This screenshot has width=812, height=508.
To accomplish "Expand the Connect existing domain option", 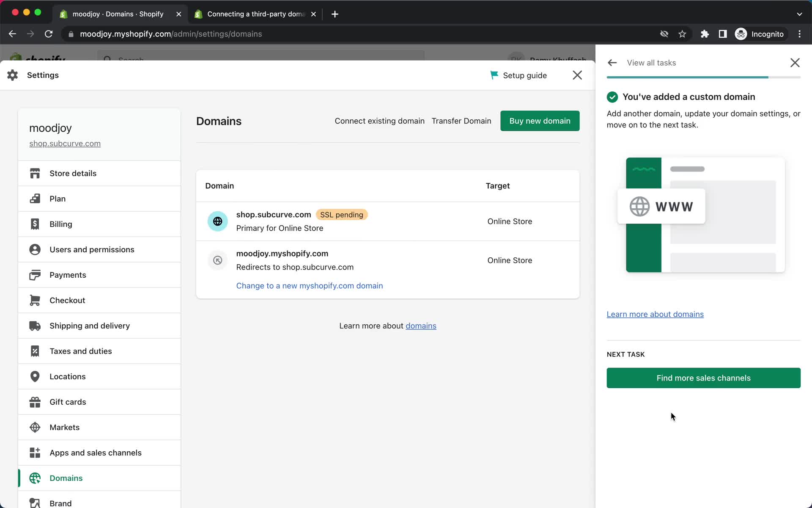I will [379, 121].
